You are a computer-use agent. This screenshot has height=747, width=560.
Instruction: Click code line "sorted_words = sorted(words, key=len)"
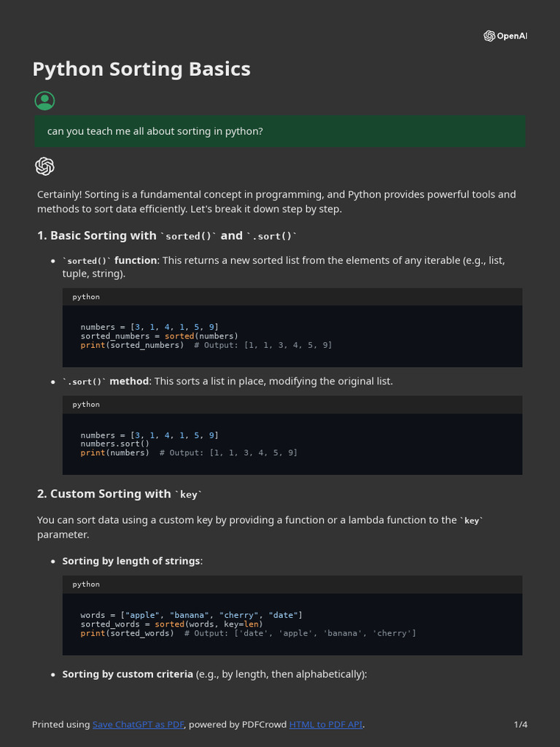171,624
